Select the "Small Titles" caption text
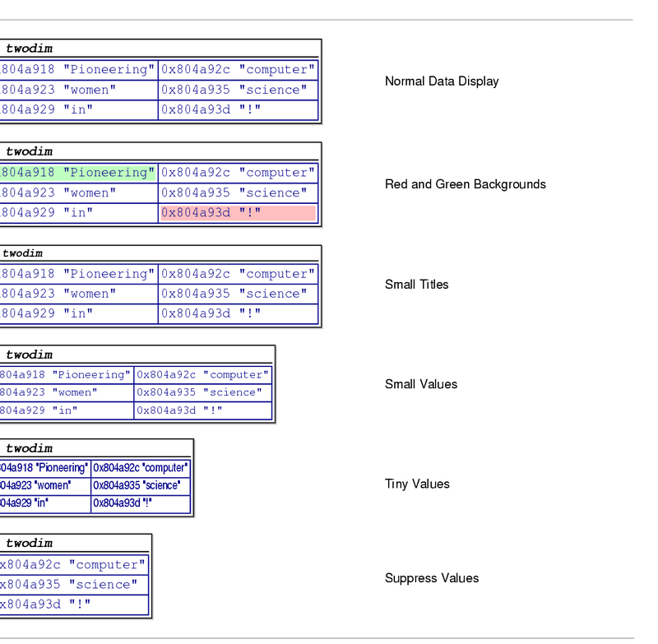 pyautogui.click(x=416, y=285)
